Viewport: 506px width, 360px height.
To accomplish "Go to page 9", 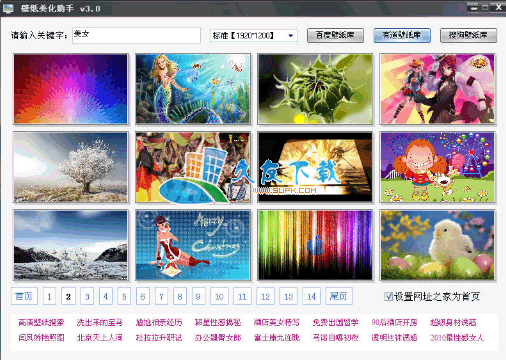I will (198, 296).
